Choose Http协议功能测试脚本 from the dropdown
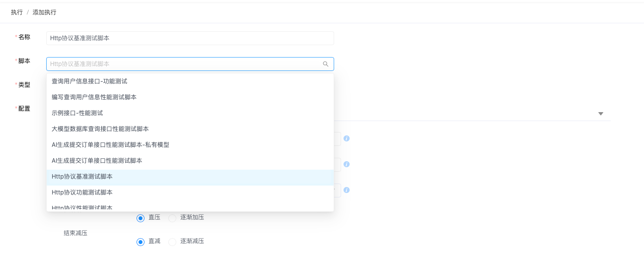 190,192
